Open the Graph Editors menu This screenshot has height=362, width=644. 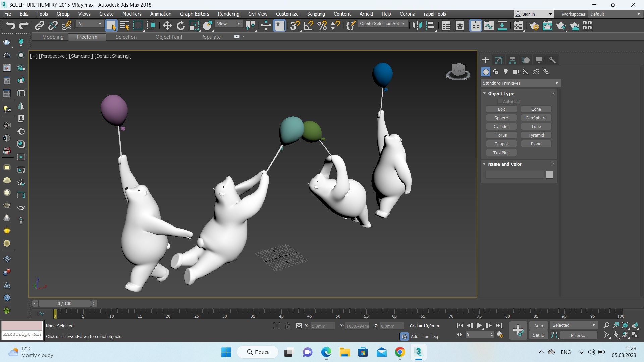(195, 14)
